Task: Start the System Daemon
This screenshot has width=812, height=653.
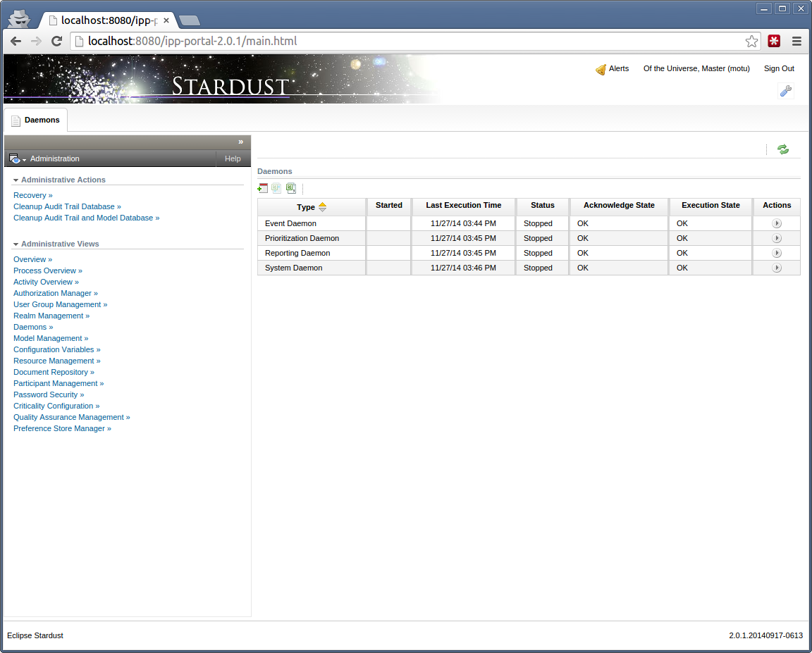Action: pyautogui.click(x=776, y=268)
